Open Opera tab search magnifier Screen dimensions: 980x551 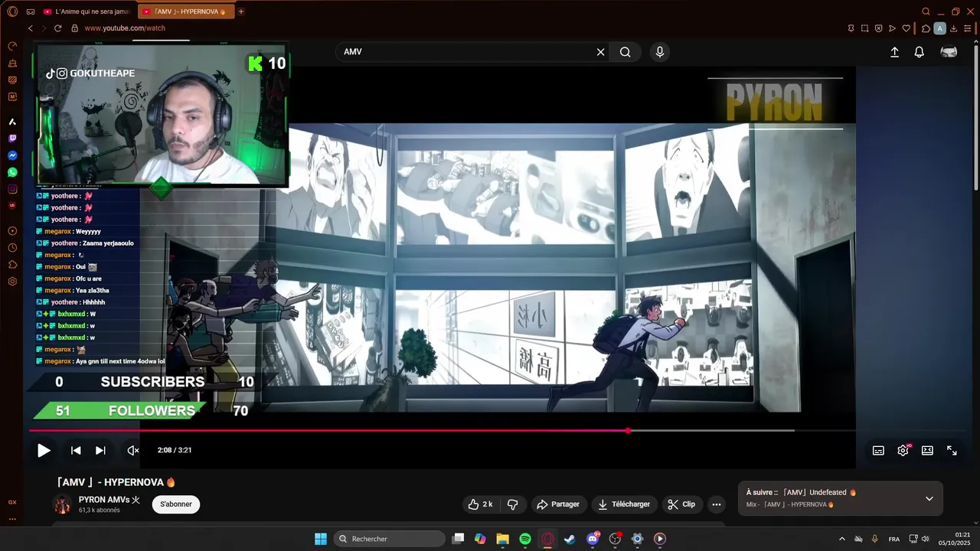tap(926, 11)
